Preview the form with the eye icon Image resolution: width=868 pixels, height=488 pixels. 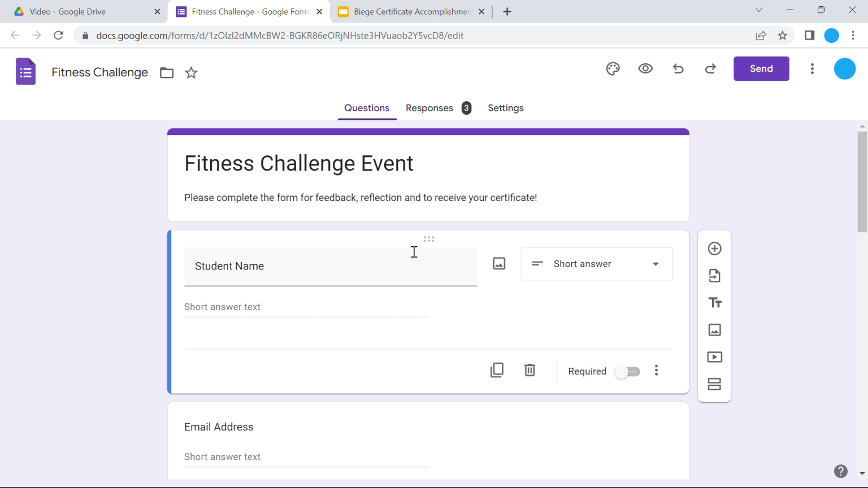(645, 68)
